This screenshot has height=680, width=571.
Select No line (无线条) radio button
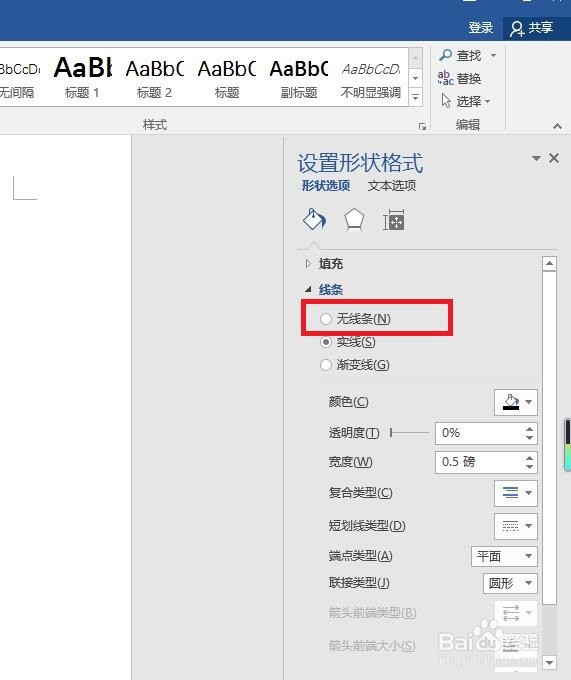[326, 319]
